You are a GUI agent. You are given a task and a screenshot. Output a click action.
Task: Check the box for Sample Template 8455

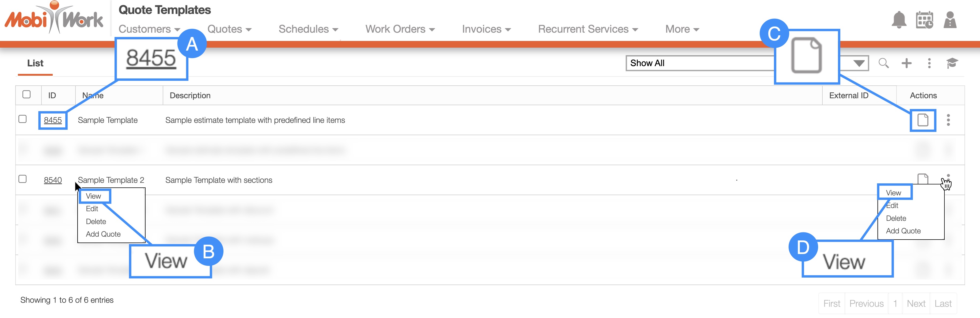pyautogui.click(x=22, y=119)
